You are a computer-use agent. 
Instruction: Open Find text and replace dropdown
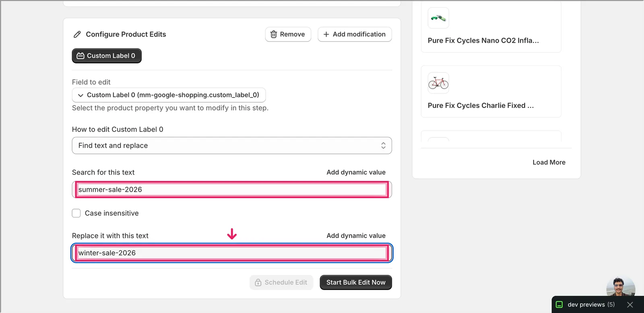(x=232, y=145)
